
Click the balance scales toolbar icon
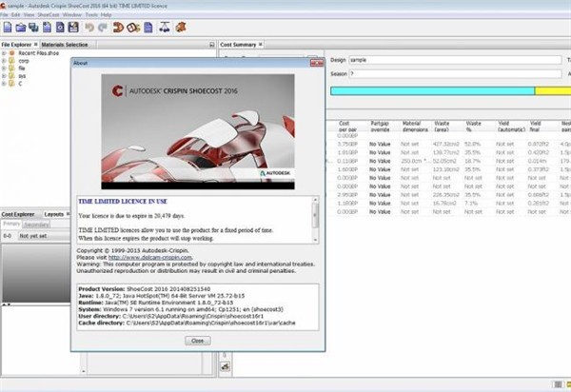[x=165, y=28]
